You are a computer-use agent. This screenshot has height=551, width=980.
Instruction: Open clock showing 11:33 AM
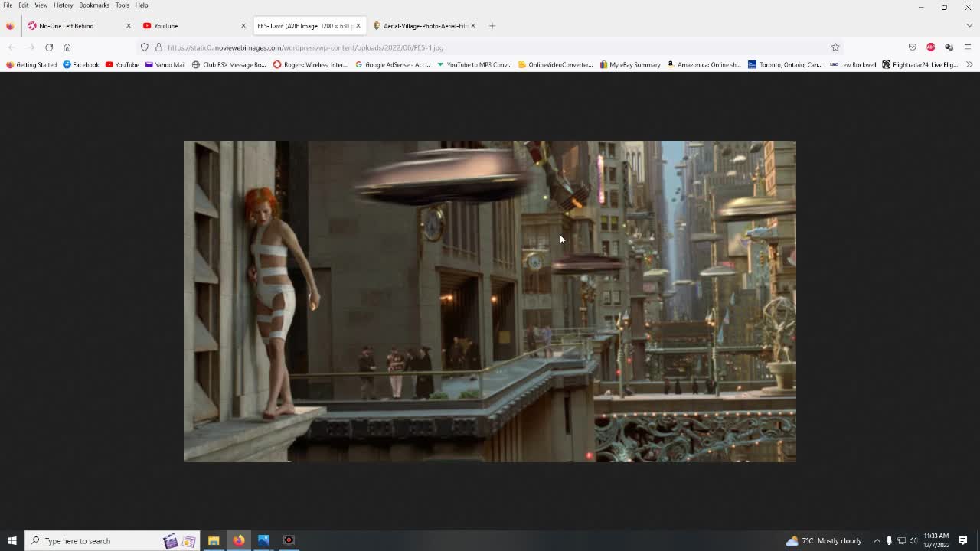coord(936,540)
